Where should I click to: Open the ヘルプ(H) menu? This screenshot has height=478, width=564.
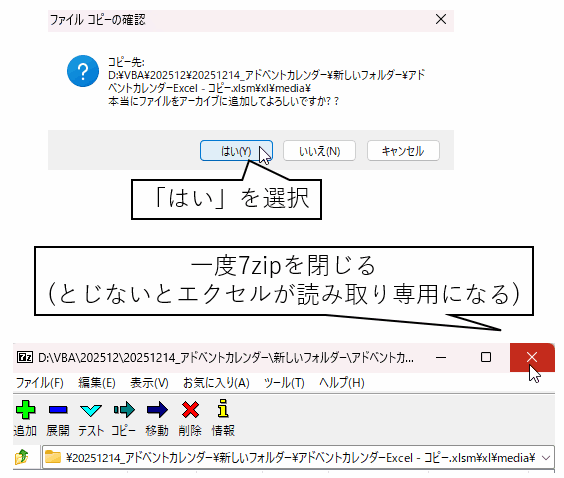[341, 383]
